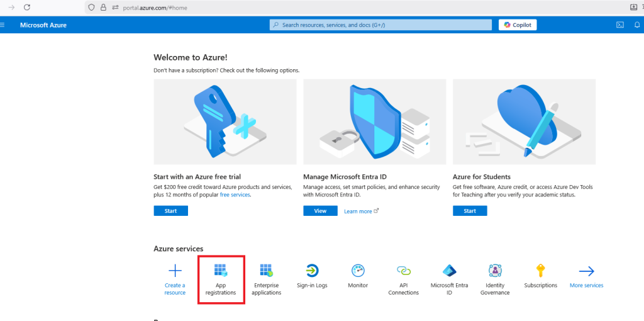The height and width of the screenshot is (321, 644).
Task: Open Identity Governance service
Action: (495, 271)
